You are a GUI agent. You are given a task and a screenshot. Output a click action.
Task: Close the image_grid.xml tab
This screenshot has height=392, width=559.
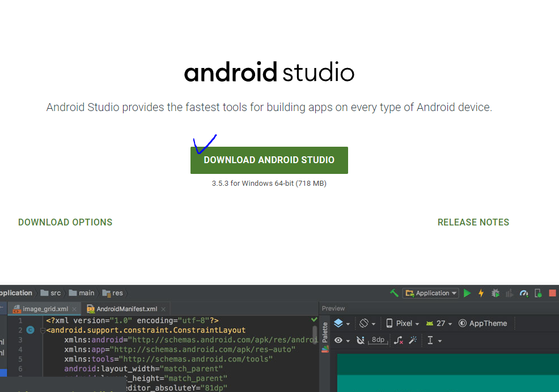coord(74,309)
